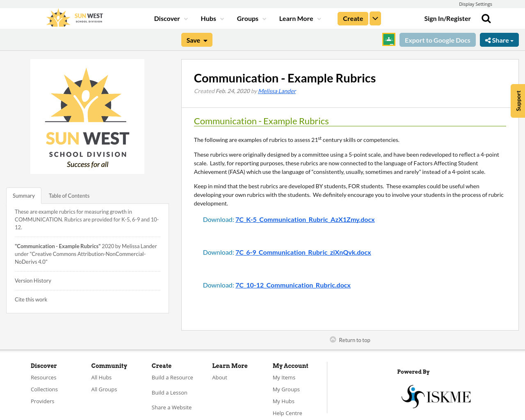
Task: Open Version History
Action: coord(33,280)
